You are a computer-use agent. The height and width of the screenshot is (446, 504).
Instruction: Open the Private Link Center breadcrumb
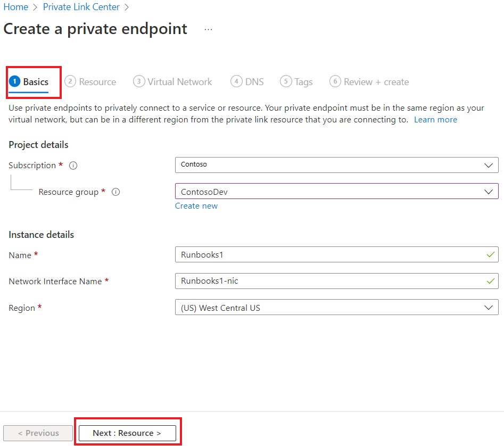tap(81, 7)
